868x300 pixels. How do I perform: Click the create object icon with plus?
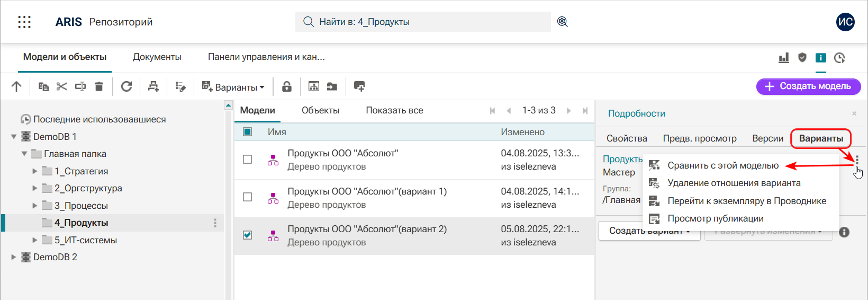click(x=153, y=86)
